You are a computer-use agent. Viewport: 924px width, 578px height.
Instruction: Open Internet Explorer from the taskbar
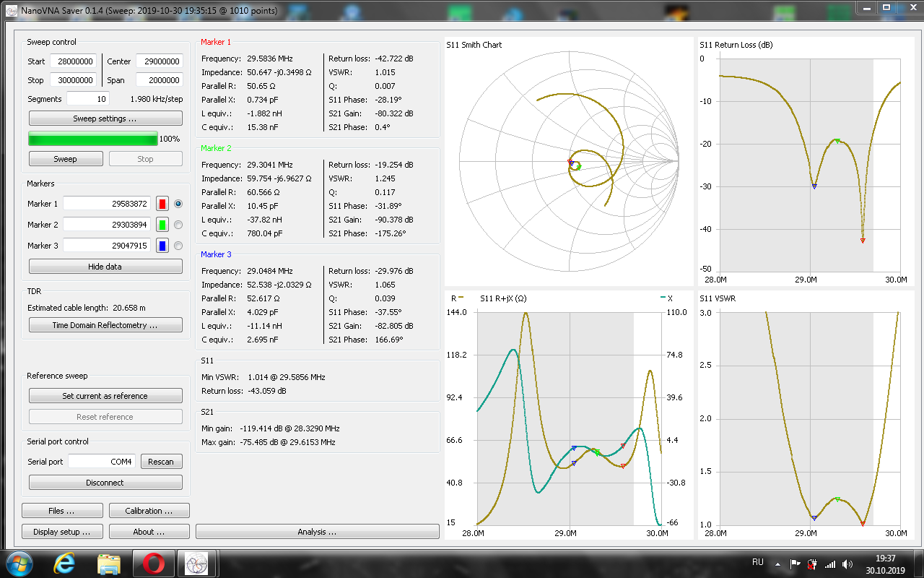(64, 564)
